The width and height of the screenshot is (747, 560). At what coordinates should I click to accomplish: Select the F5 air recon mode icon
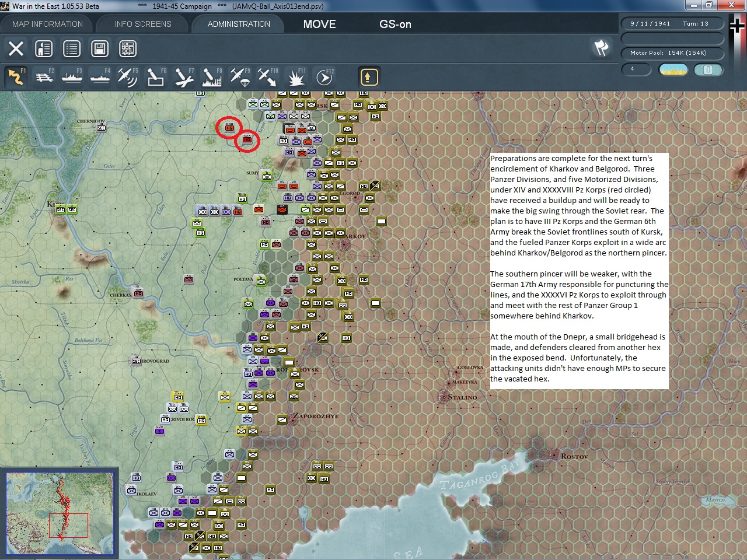click(128, 77)
